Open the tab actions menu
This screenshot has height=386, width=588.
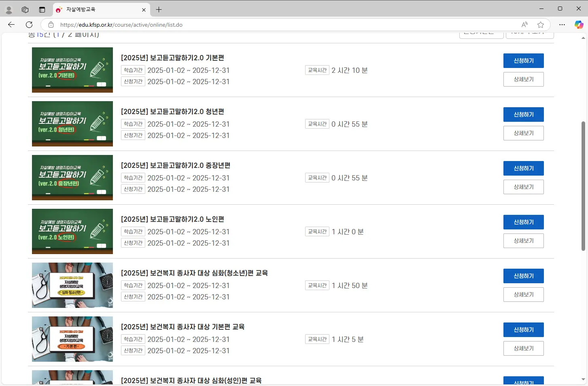pos(42,10)
